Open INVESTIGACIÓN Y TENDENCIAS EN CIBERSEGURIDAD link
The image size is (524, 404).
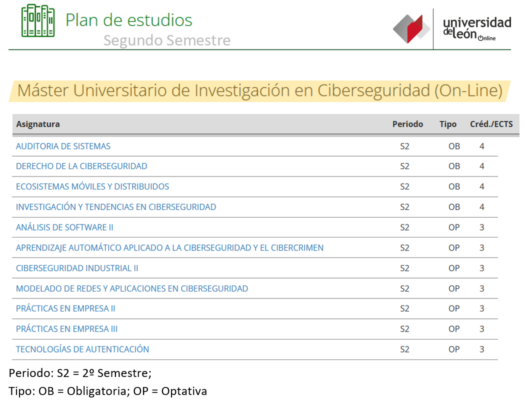tap(116, 207)
